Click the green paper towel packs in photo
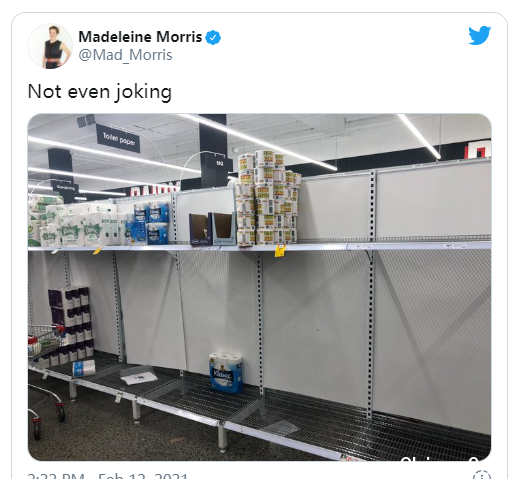 75,223
